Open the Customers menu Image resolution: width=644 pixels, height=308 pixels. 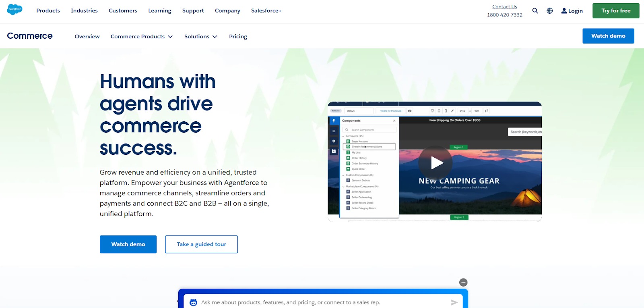[123, 11]
